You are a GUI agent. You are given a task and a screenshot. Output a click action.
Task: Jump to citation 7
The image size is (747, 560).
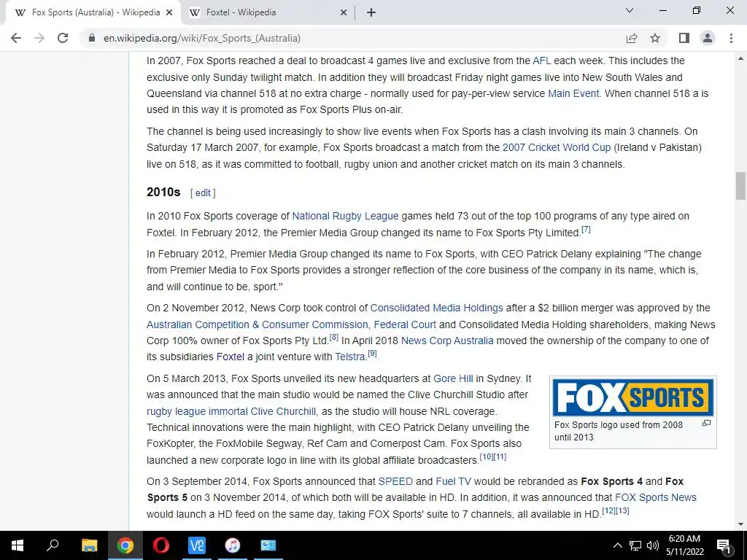pos(586,230)
